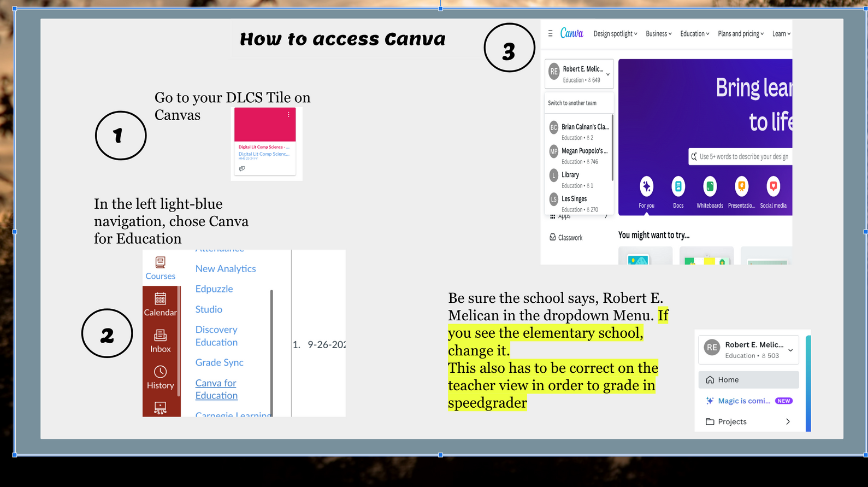Click the RE avatar in top team switcher
The image size is (868, 487).
tap(554, 72)
